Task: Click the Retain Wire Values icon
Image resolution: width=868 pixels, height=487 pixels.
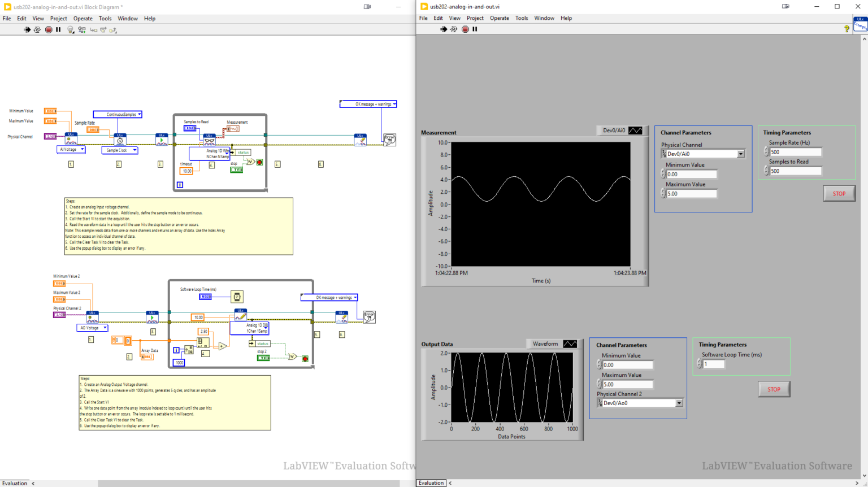Action: [x=83, y=29]
